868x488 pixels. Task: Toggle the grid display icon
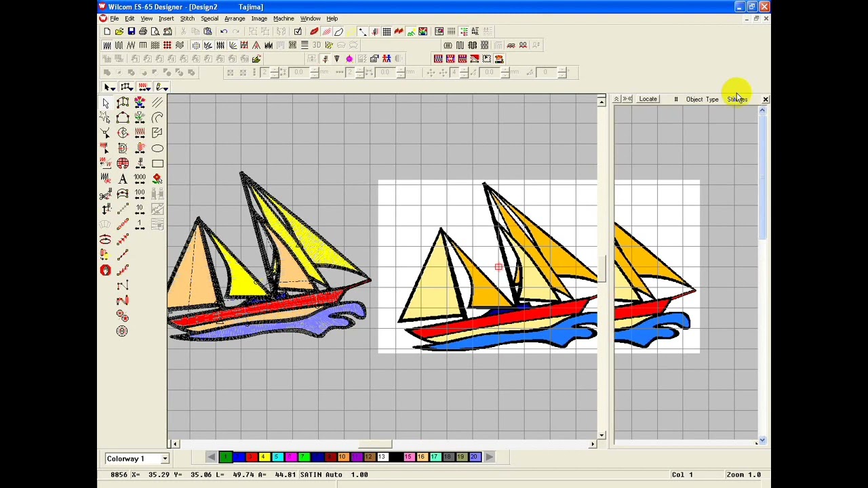tap(387, 31)
